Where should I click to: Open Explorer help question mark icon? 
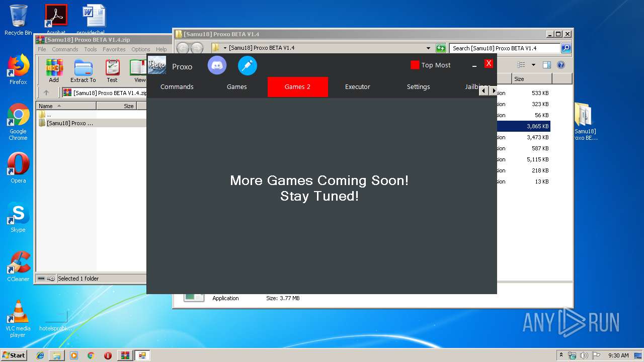click(561, 65)
